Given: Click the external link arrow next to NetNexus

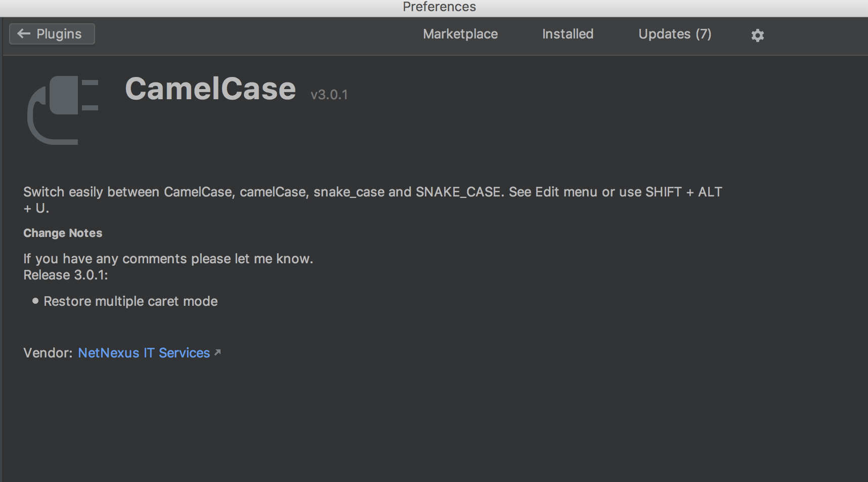Looking at the screenshot, I should pyautogui.click(x=218, y=353).
